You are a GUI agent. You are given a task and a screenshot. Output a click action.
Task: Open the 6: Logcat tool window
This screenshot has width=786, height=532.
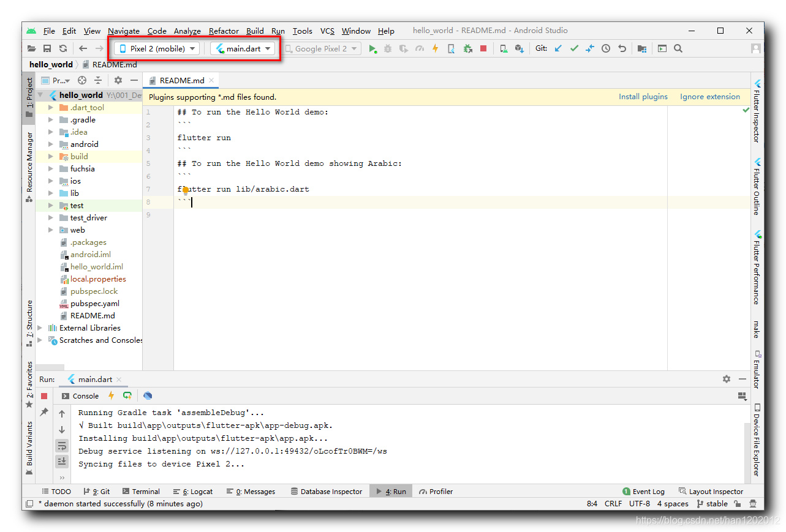point(193,491)
